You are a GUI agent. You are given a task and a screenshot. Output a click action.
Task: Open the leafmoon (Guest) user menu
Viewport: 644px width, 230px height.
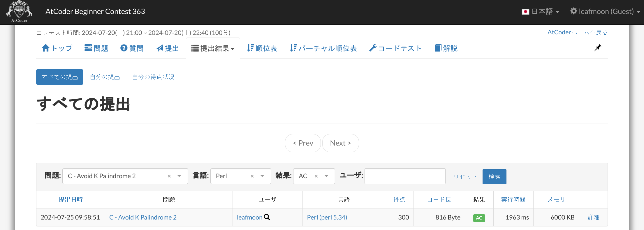point(605,12)
